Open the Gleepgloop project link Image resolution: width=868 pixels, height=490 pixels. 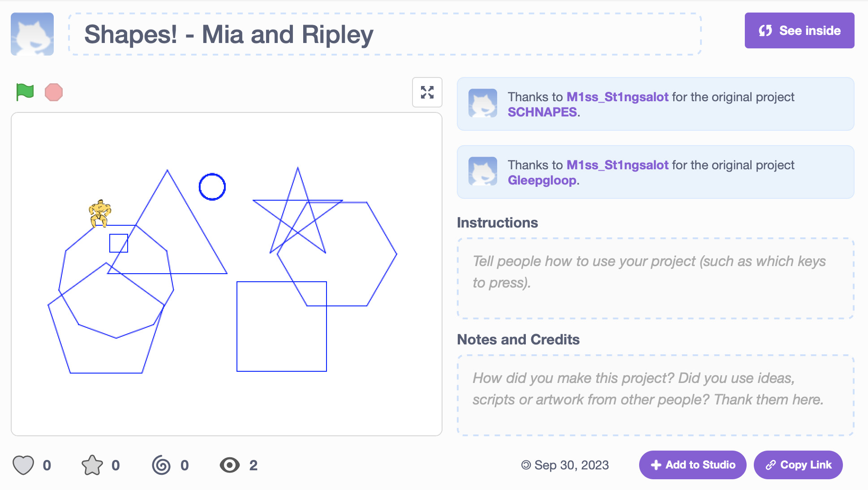[542, 181]
